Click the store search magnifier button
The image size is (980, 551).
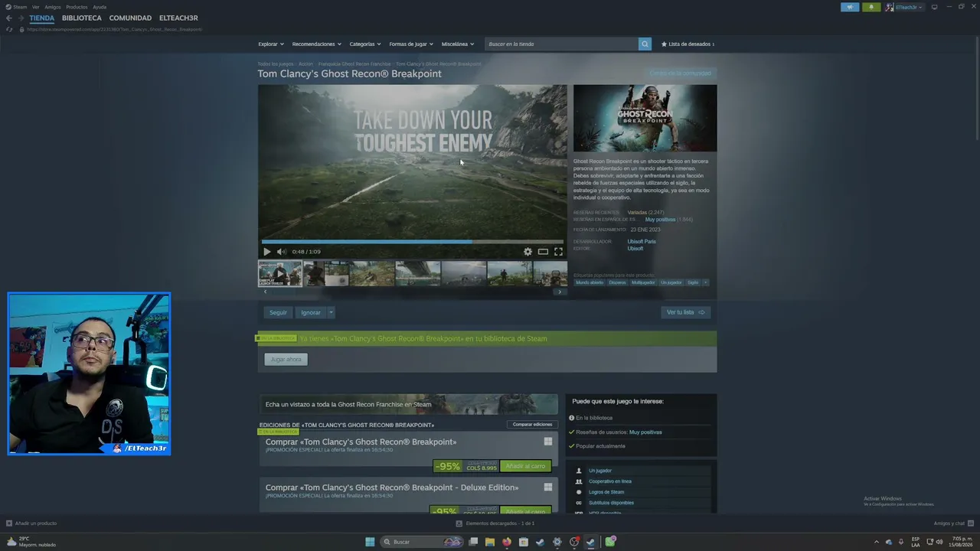pyautogui.click(x=645, y=44)
